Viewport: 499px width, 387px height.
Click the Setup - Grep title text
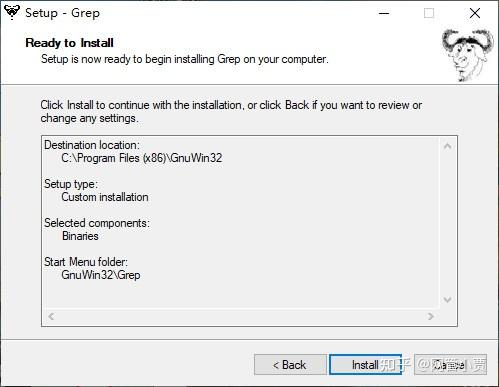click(62, 13)
